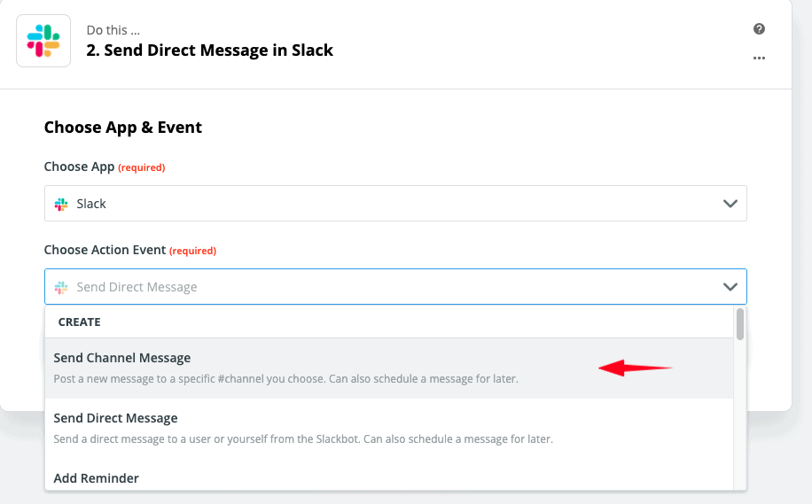Click the Choose Action Event field label
Viewport: 812px width, 504px height.
click(x=105, y=250)
